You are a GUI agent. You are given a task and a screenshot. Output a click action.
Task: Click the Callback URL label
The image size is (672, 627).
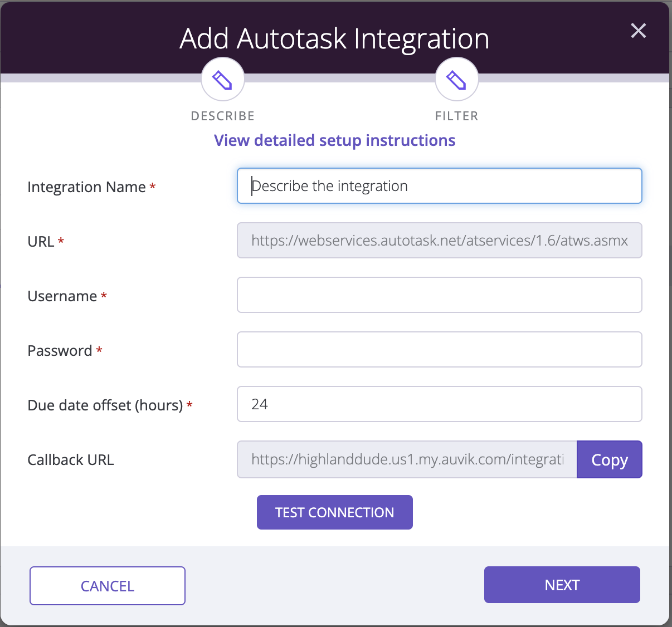(x=71, y=460)
